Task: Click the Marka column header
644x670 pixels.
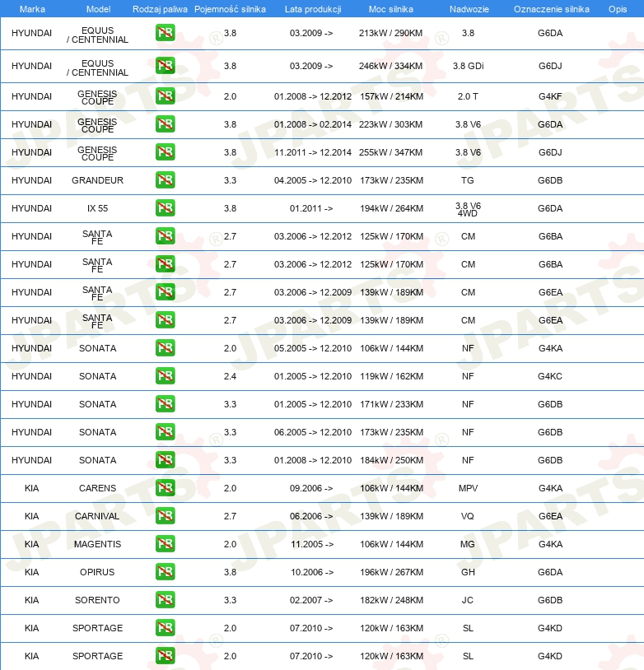Action: (32, 9)
